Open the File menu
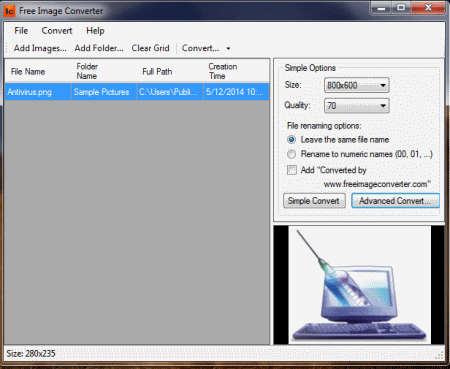The width and height of the screenshot is (450, 369). pyautogui.click(x=21, y=31)
